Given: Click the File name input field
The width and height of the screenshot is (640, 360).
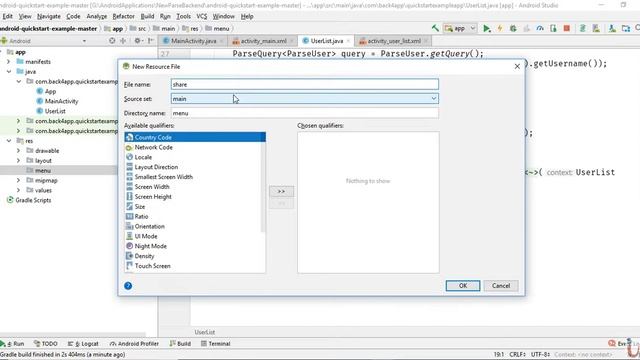Looking at the screenshot, I should 304,84.
